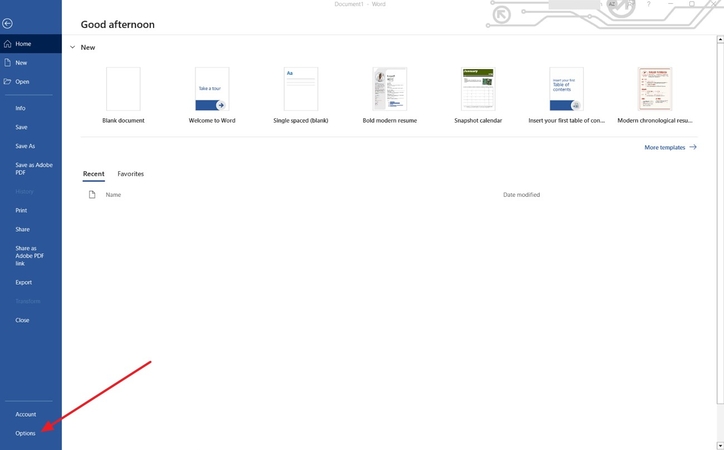Sort files by Name column
Viewport: 724px width, 450px height.
113,195
